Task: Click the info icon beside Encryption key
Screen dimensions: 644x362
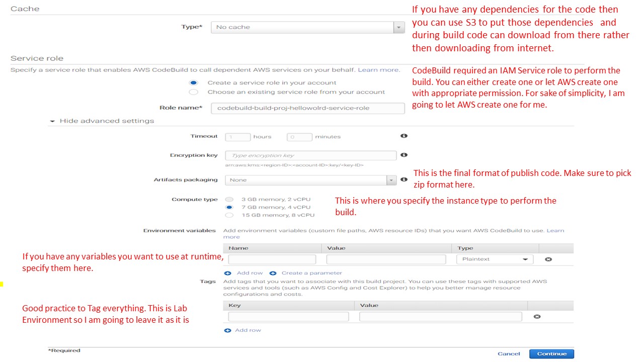Action: [404, 155]
